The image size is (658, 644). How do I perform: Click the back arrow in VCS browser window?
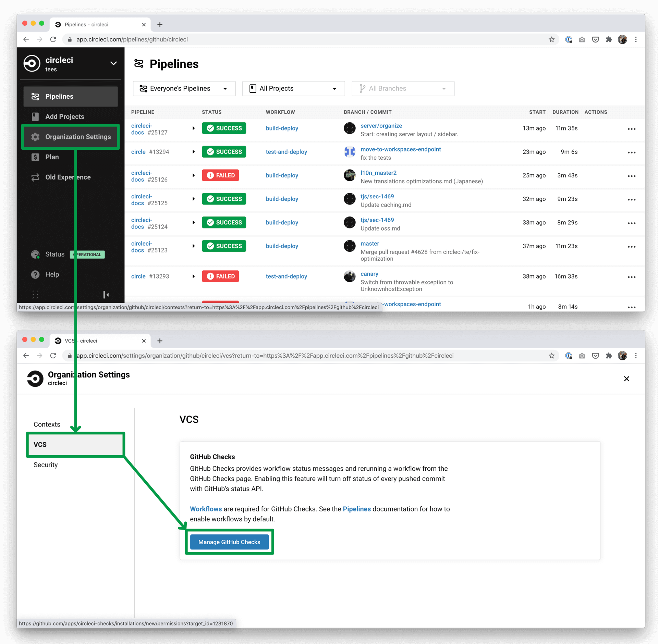pos(26,356)
